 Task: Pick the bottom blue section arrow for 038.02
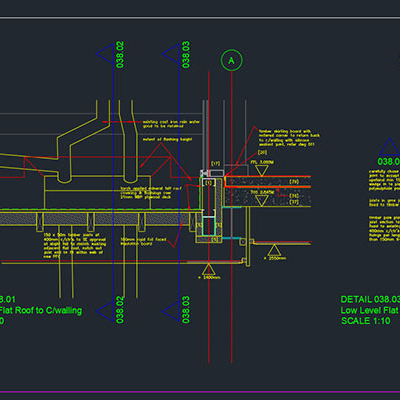pos(105,311)
